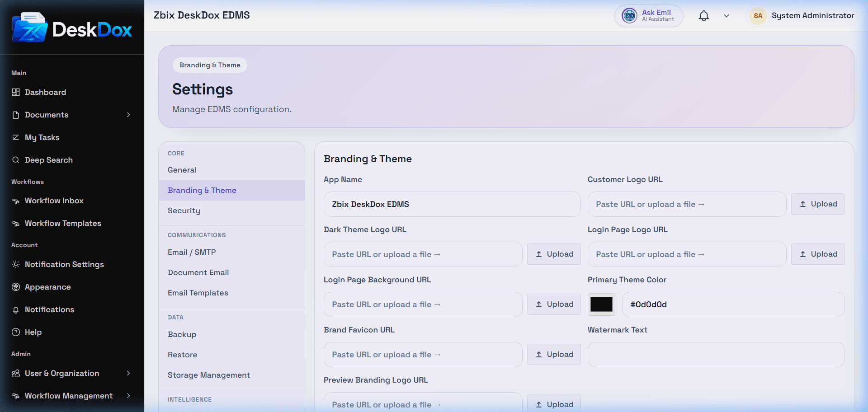
Task: Open Appearance from the sidebar
Action: pos(72,287)
